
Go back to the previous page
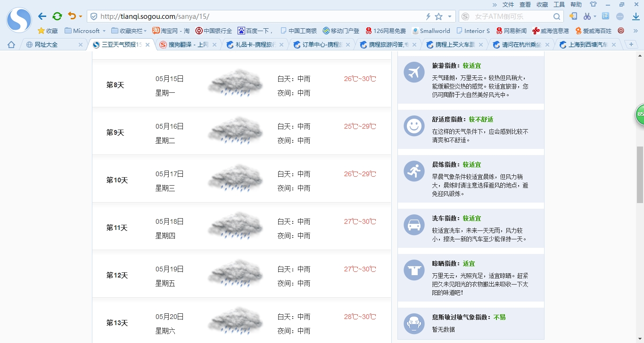click(x=42, y=16)
